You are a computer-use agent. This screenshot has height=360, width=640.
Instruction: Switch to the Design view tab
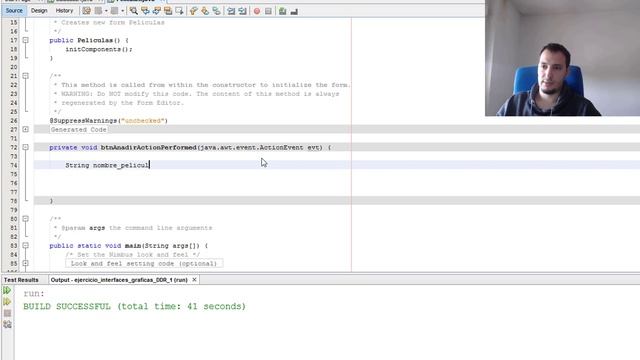click(39, 11)
